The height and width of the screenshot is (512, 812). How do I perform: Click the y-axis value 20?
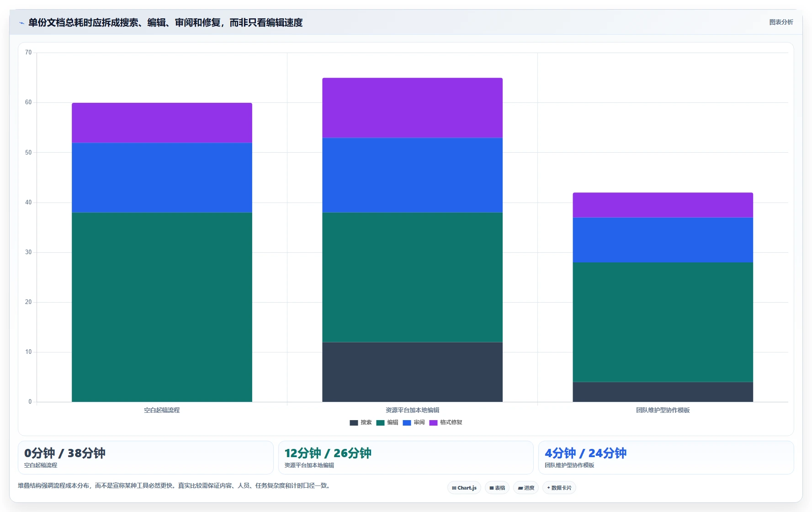(x=28, y=302)
